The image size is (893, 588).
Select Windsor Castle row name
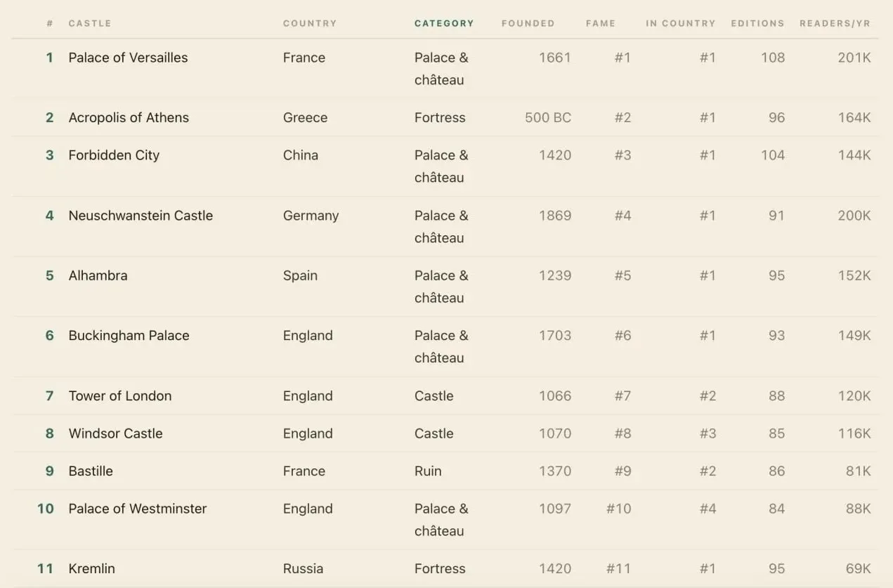point(115,433)
